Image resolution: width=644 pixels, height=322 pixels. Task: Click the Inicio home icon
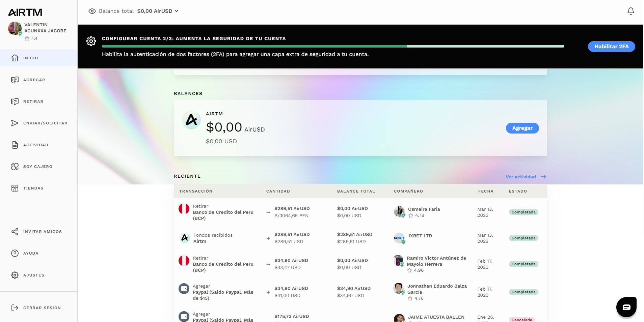point(15,58)
